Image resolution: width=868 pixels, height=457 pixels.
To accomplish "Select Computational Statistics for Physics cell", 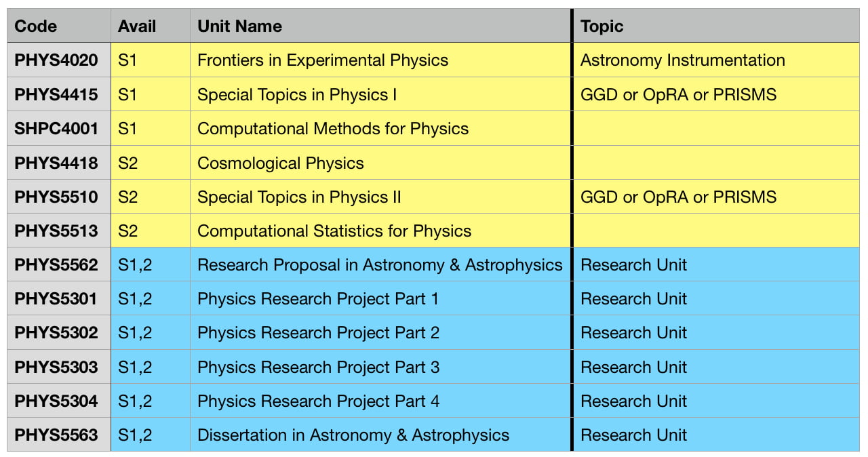I will pos(334,231).
